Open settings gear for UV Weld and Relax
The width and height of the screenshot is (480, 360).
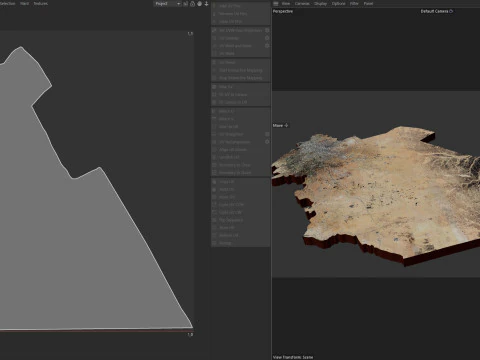pos(267,46)
